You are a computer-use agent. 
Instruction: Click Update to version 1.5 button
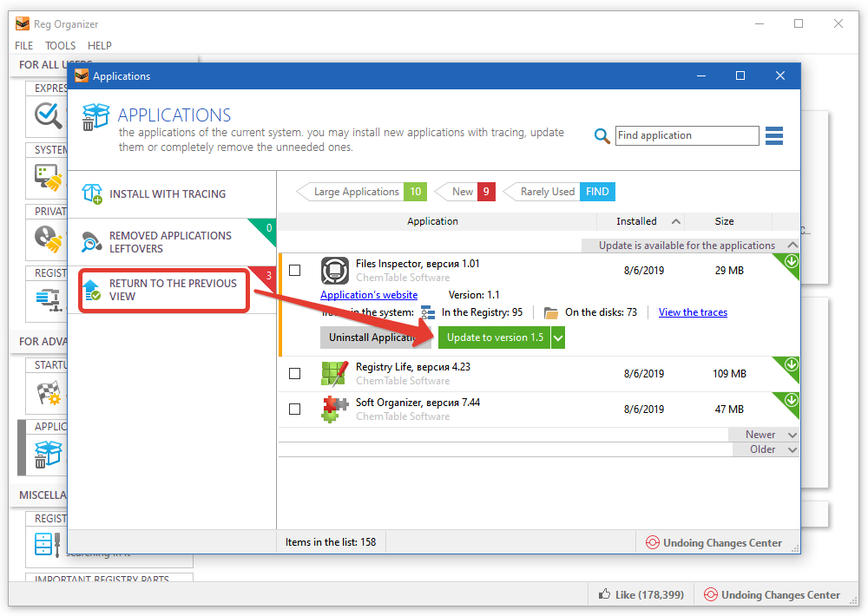pos(495,337)
